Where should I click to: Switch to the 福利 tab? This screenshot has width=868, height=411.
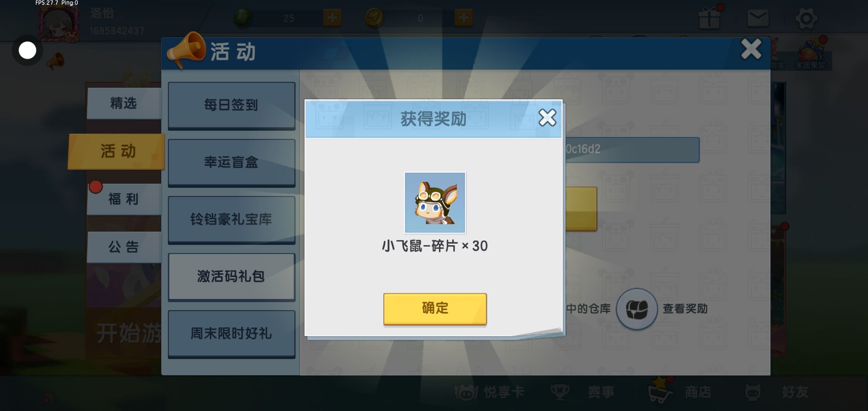point(124,199)
